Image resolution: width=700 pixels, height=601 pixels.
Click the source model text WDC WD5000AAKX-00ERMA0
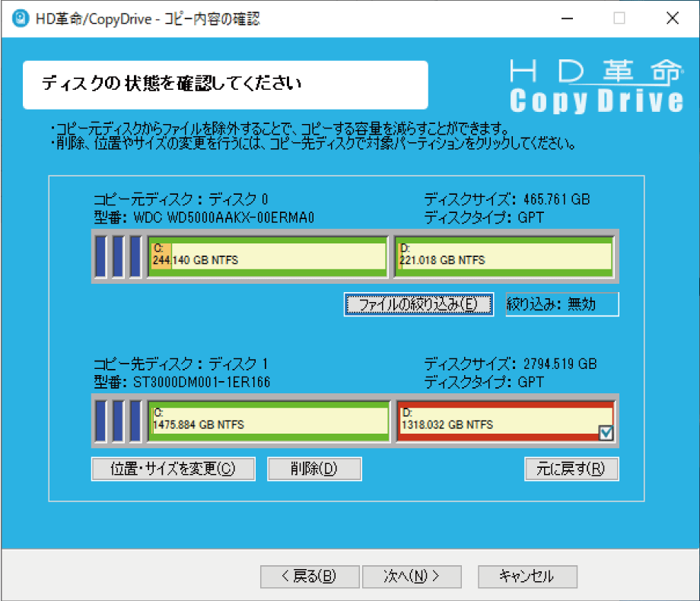pyautogui.click(x=224, y=218)
